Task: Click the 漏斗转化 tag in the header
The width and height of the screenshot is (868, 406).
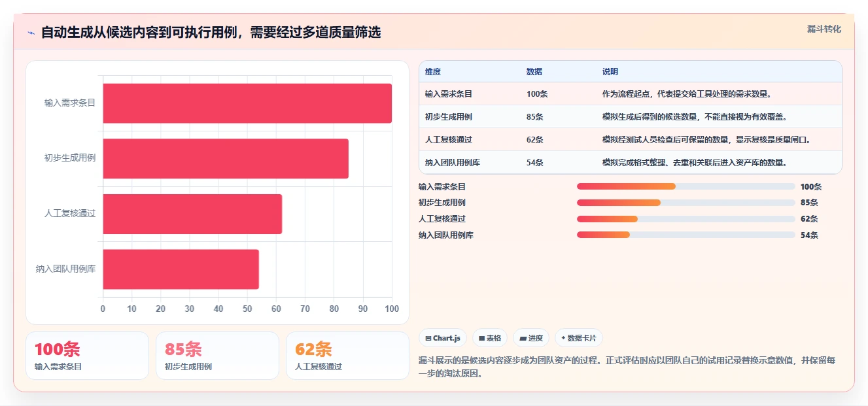Action: coord(824,29)
